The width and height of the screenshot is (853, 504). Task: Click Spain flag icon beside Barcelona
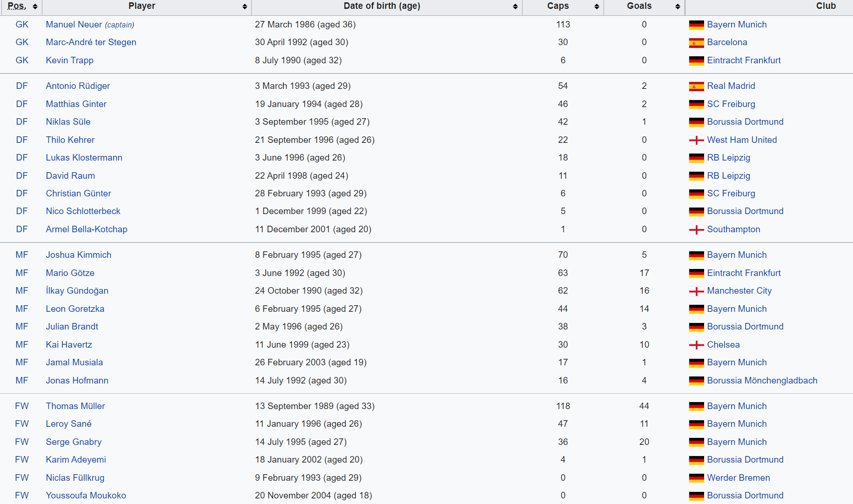point(696,43)
